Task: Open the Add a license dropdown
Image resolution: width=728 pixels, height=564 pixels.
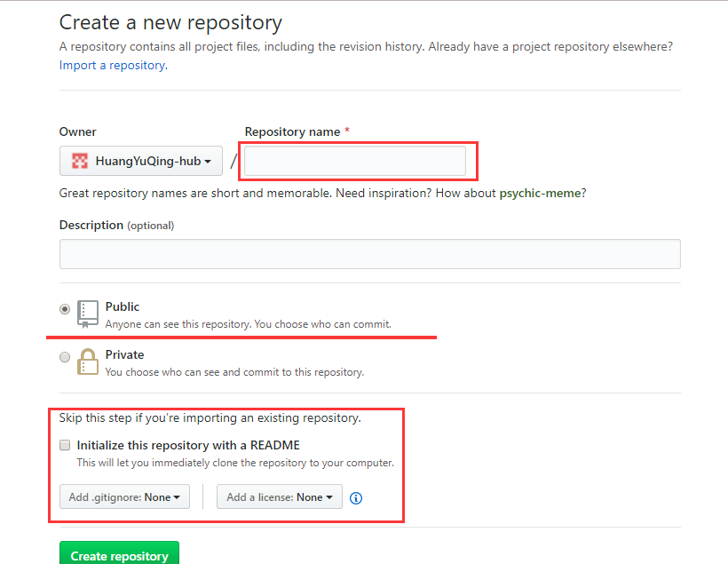Action: (279, 496)
